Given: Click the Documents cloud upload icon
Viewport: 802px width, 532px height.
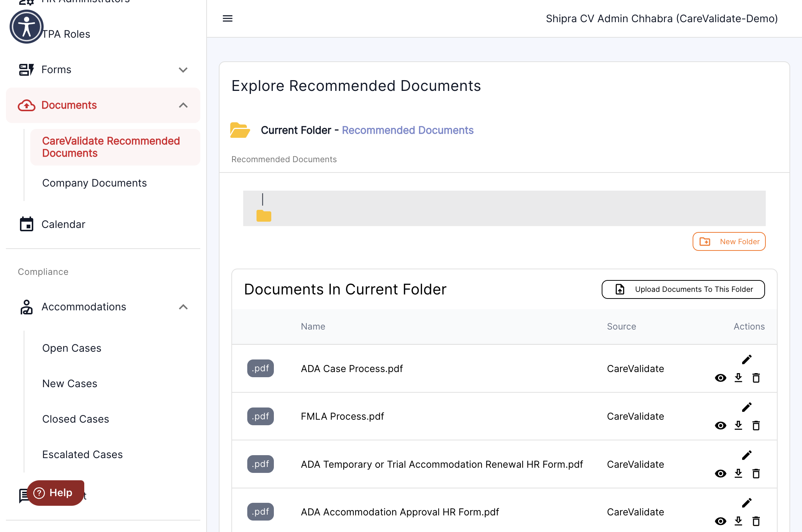Looking at the screenshot, I should coord(27,105).
